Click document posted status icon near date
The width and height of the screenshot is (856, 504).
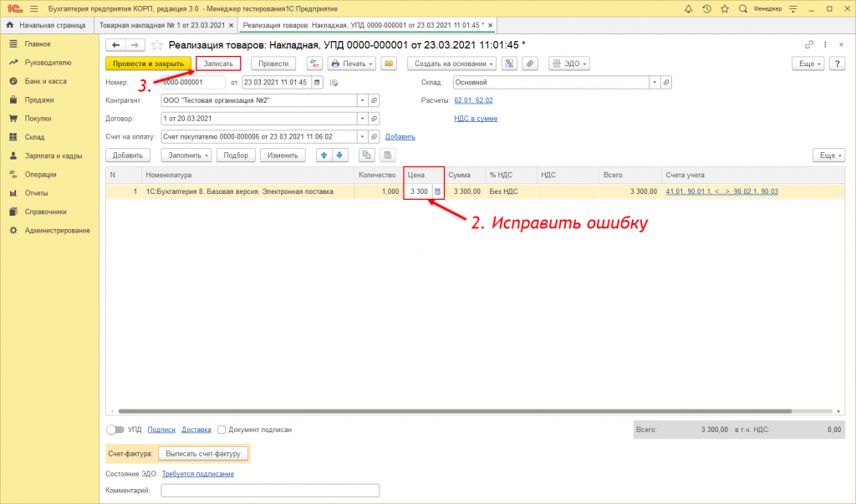click(x=334, y=83)
